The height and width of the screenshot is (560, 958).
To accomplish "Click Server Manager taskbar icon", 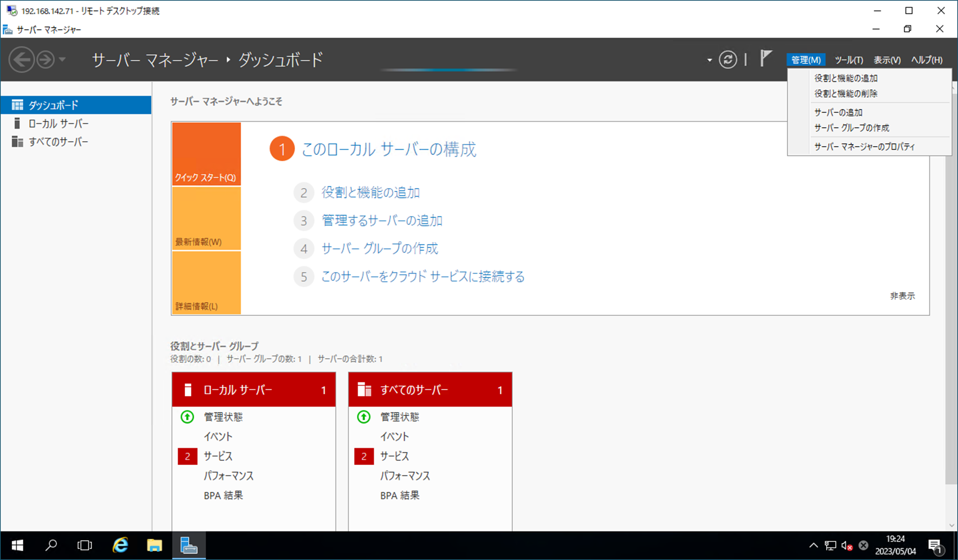I will pyautogui.click(x=189, y=545).
